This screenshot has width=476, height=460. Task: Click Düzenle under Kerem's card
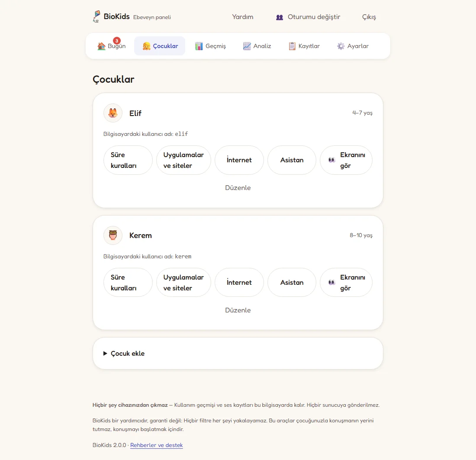(x=238, y=310)
